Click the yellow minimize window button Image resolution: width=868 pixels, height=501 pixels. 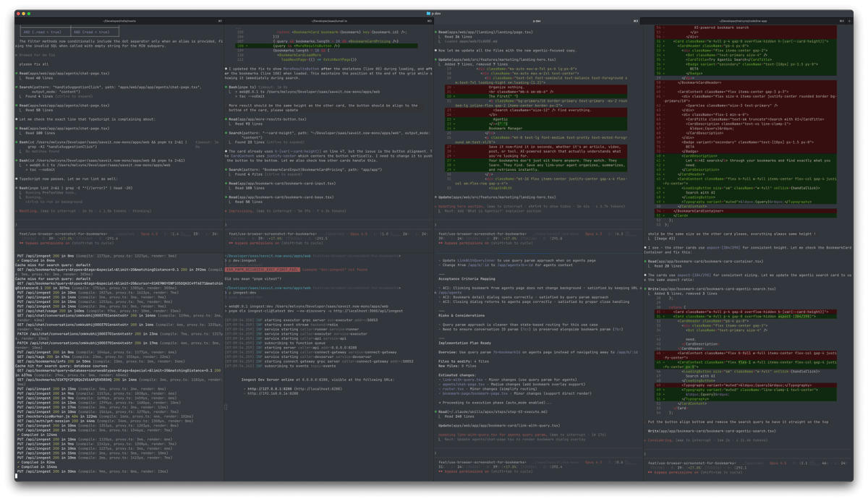25,14
